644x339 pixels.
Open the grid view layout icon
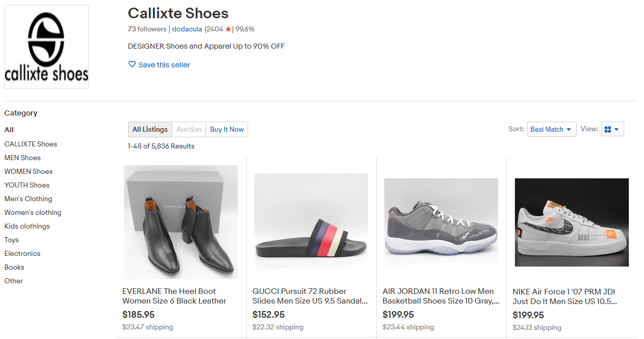609,129
